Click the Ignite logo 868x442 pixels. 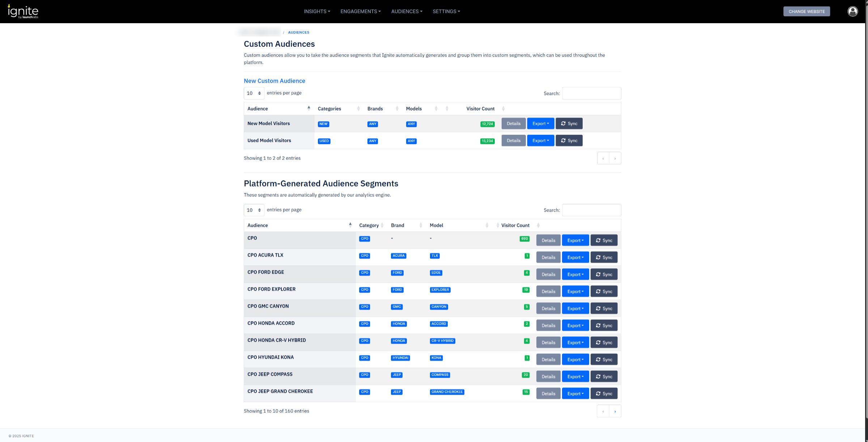[23, 12]
